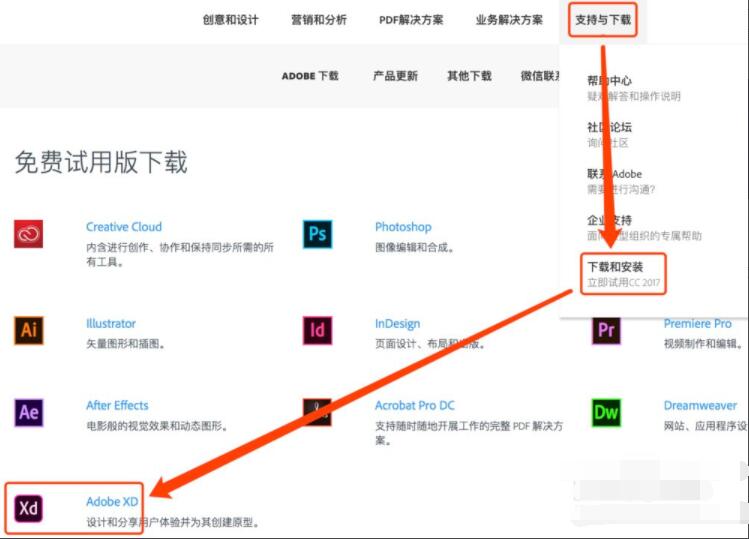Choose 下载和安装 in the dropdown menu
749x539 pixels.
(x=615, y=267)
